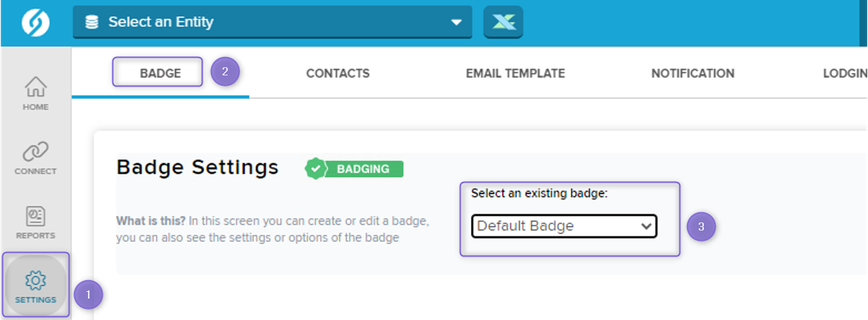This screenshot has height=320, width=868.
Task: Click the Excel export icon button
Action: tap(503, 22)
